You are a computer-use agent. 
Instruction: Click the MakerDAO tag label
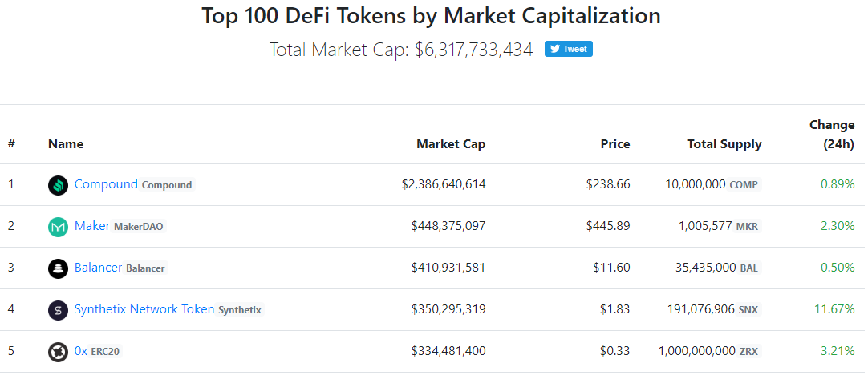tap(138, 227)
